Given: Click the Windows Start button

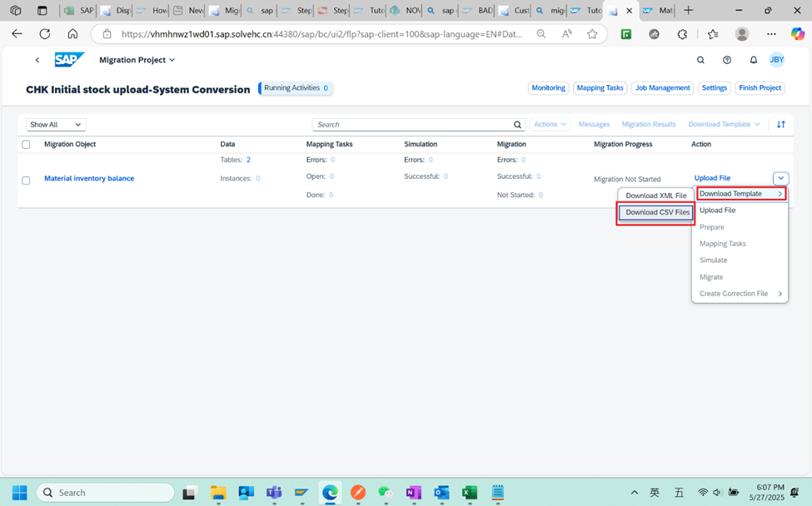Looking at the screenshot, I should coord(20,493).
